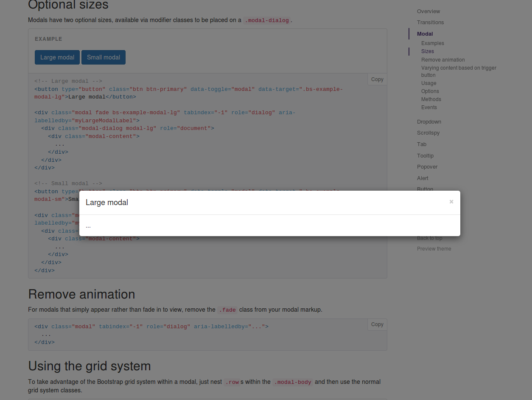
Task: Click 'modal-dialog modal-lg' code line
Action: click(128, 128)
